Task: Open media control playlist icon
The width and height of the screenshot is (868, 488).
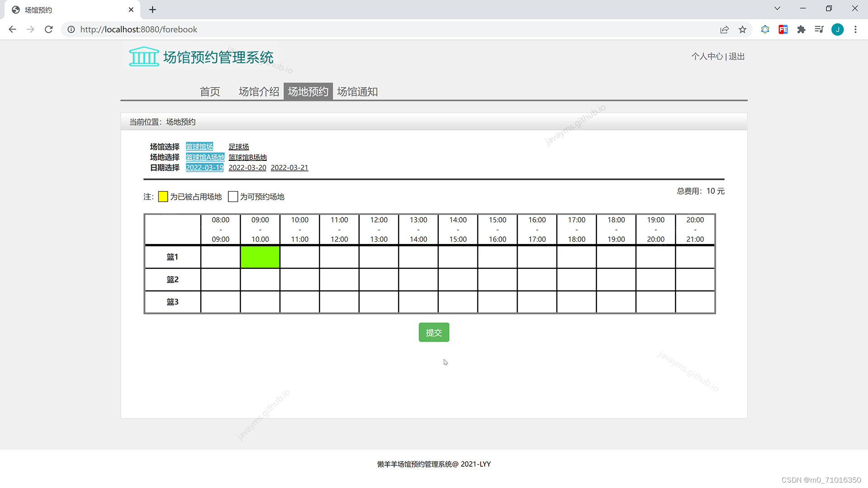Action: 819,29
